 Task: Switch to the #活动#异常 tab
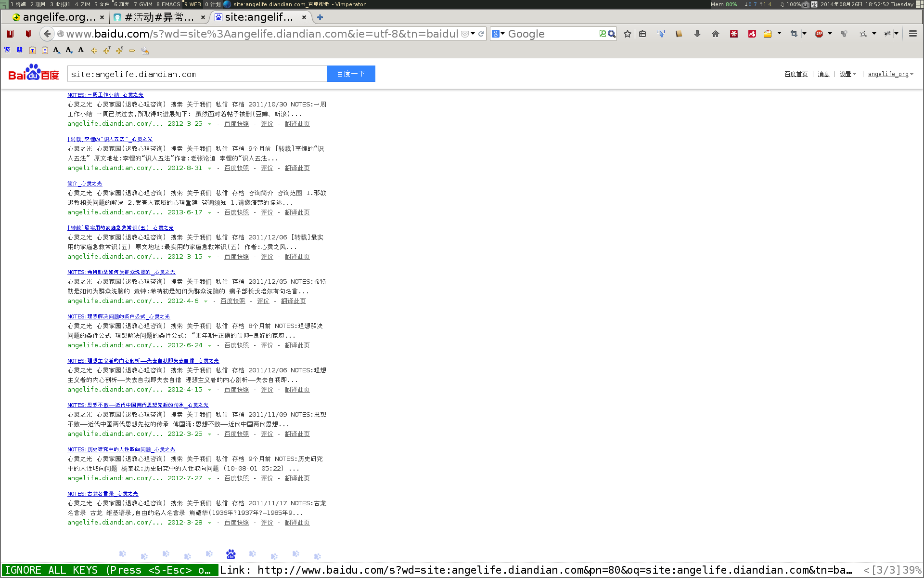[x=159, y=17]
